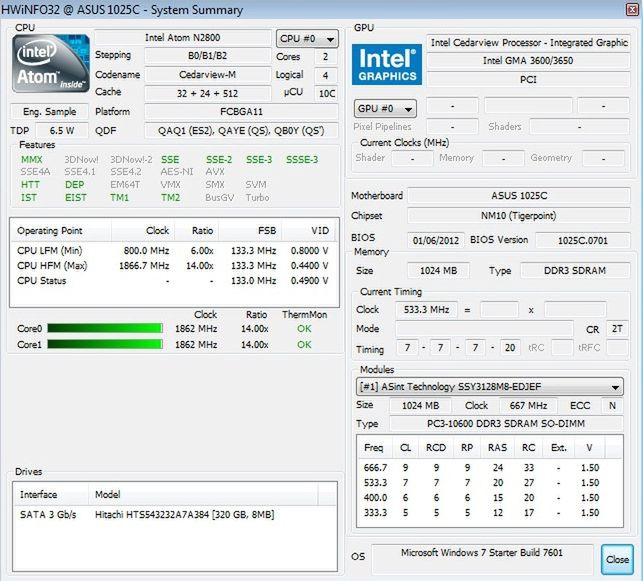This screenshot has height=581, width=643.
Task: Select the CPU LFM (Min) row
Action: pyautogui.click(x=173, y=251)
